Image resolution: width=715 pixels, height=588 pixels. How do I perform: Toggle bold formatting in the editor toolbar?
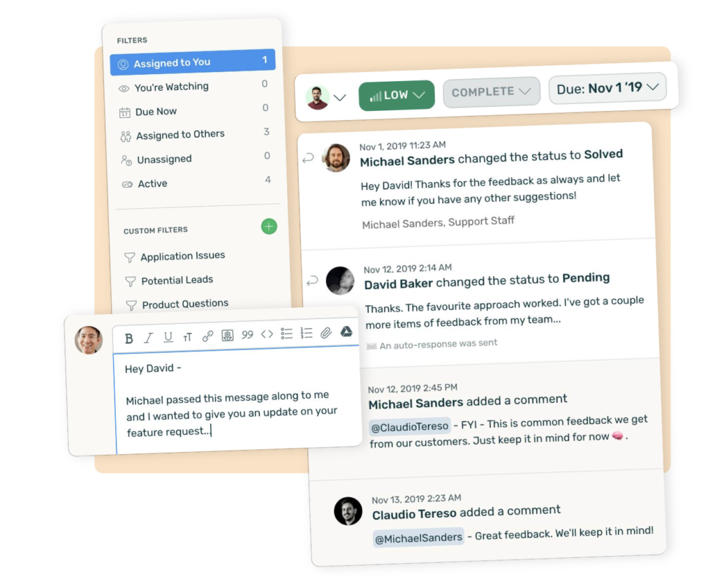(129, 339)
